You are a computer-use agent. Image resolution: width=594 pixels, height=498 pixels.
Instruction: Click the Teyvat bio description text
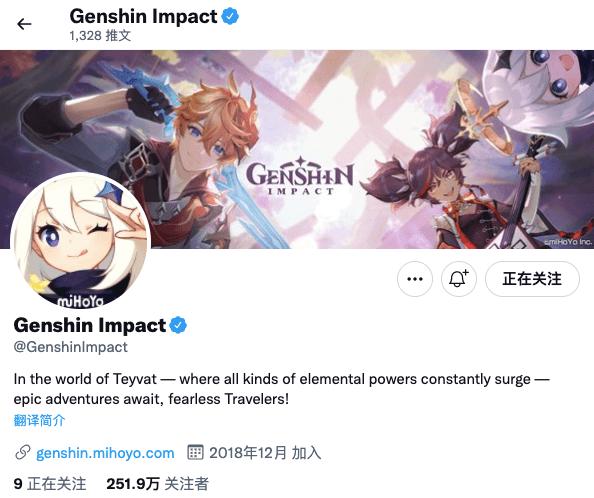tap(281, 389)
